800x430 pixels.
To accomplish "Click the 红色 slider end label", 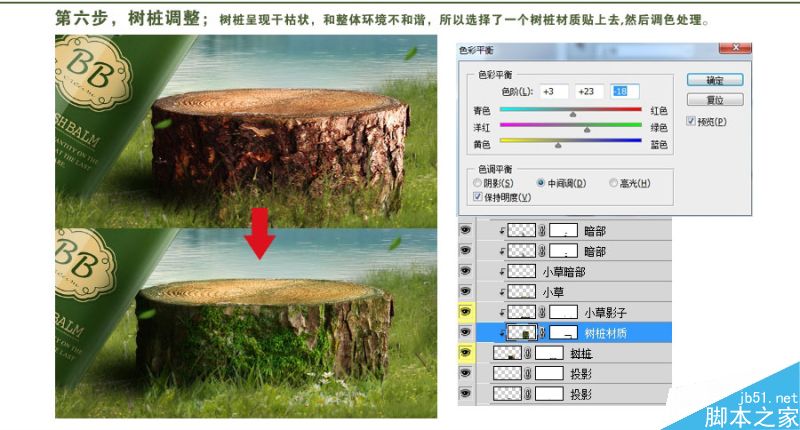I will pyautogui.click(x=659, y=111).
